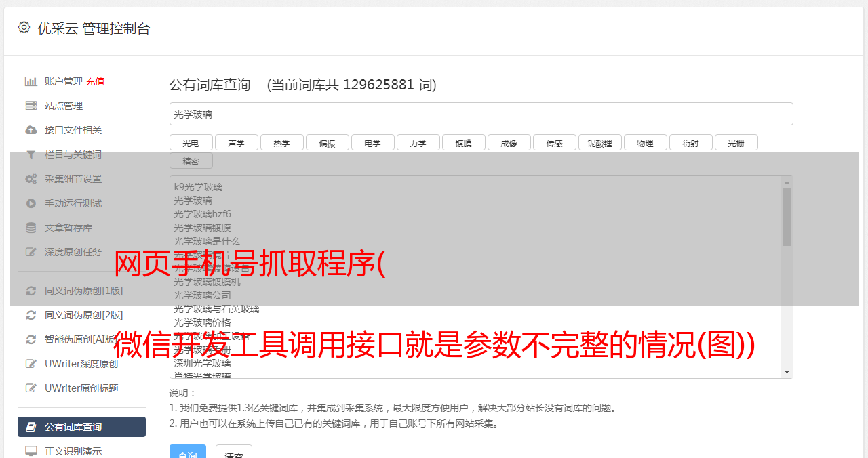Click the 清空 clear button

click(x=234, y=451)
